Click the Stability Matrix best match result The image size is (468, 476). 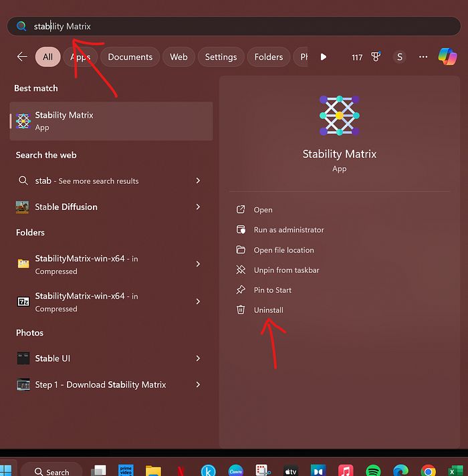111,121
